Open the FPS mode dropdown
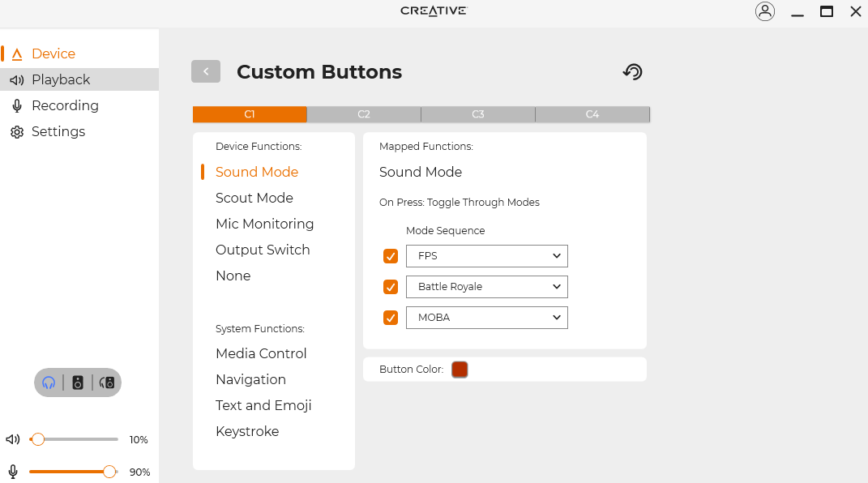 [x=486, y=256]
